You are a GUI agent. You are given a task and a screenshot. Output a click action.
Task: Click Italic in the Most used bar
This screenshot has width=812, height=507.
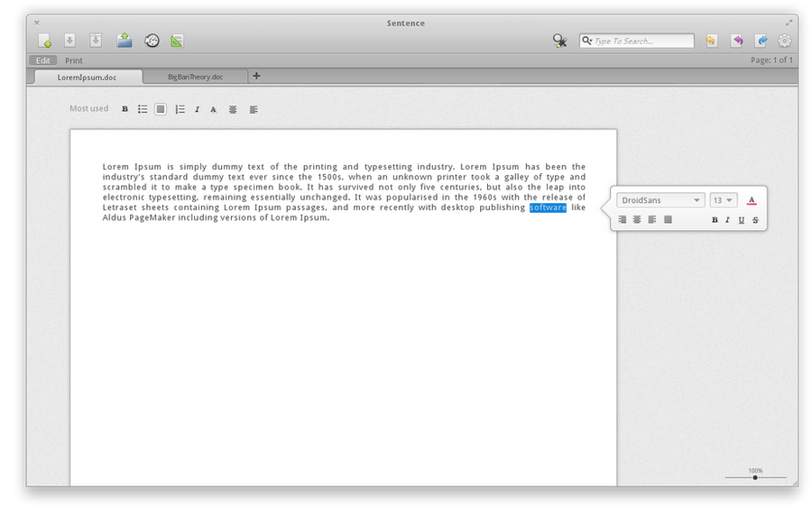coord(197,109)
